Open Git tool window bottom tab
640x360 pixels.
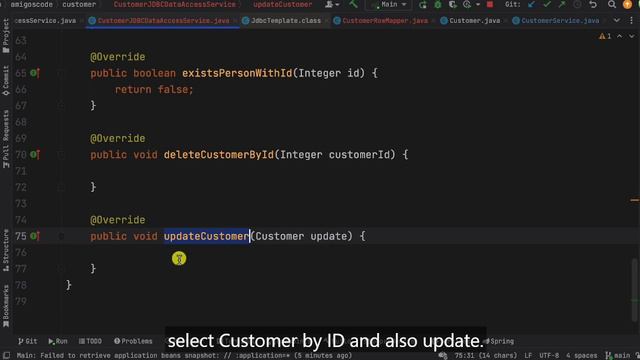pyautogui.click(x=27, y=341)
